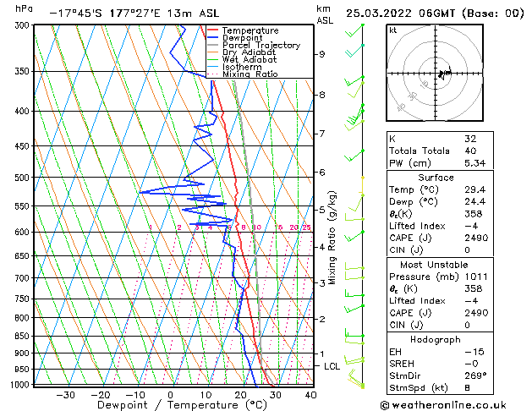
Task: Click the blue Dewpoint legend line swatch
Action: pos(212,38)
